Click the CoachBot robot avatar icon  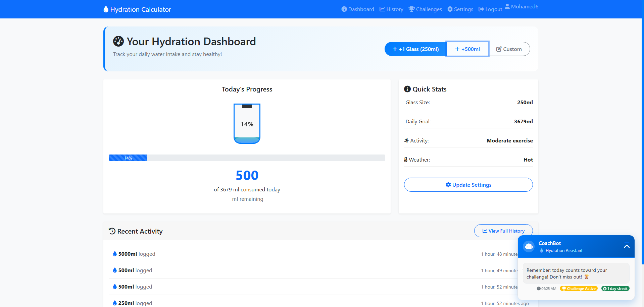coord(529,247)
